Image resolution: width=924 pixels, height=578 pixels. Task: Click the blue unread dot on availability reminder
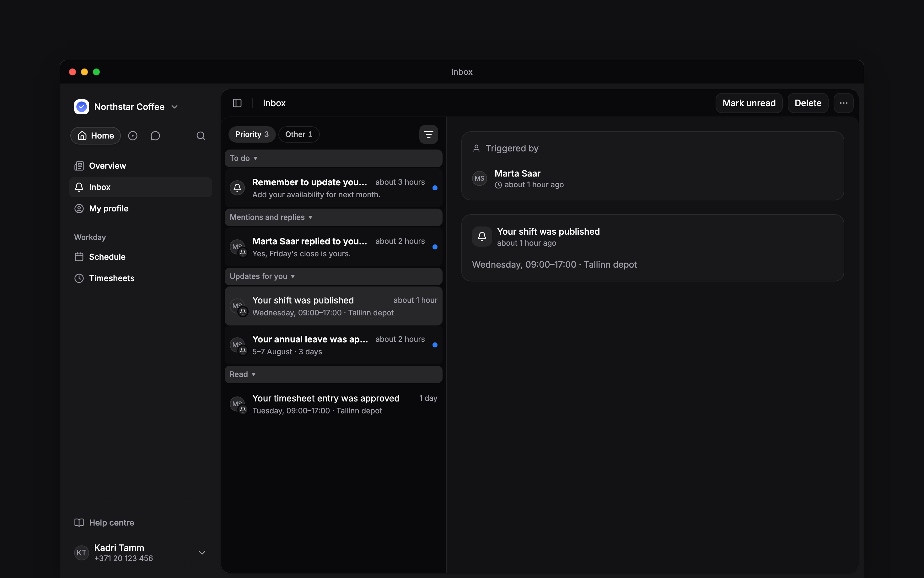pyautogui.click(x=435, y=188)
